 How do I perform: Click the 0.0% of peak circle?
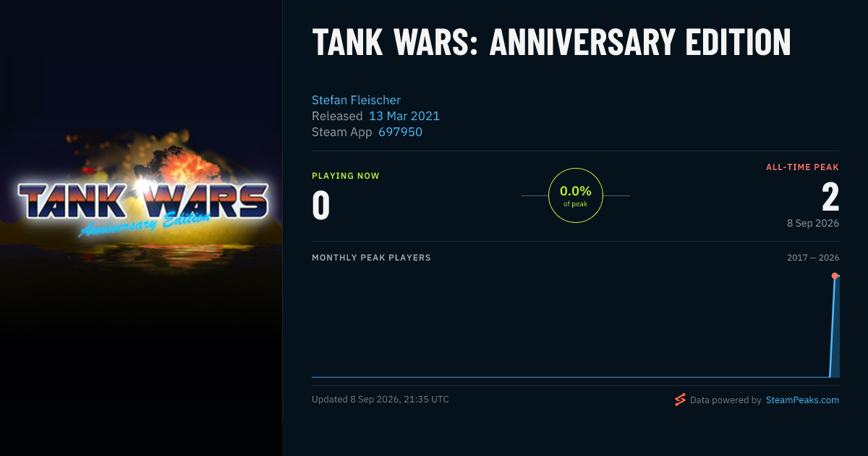coord(576,195)
